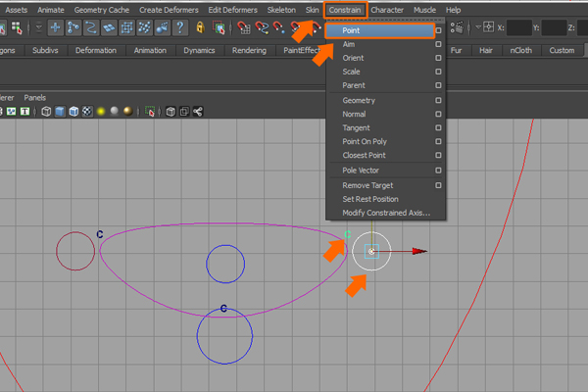The image size is (588, 392).
Task: Open the Animate menu
Action: 51,10
